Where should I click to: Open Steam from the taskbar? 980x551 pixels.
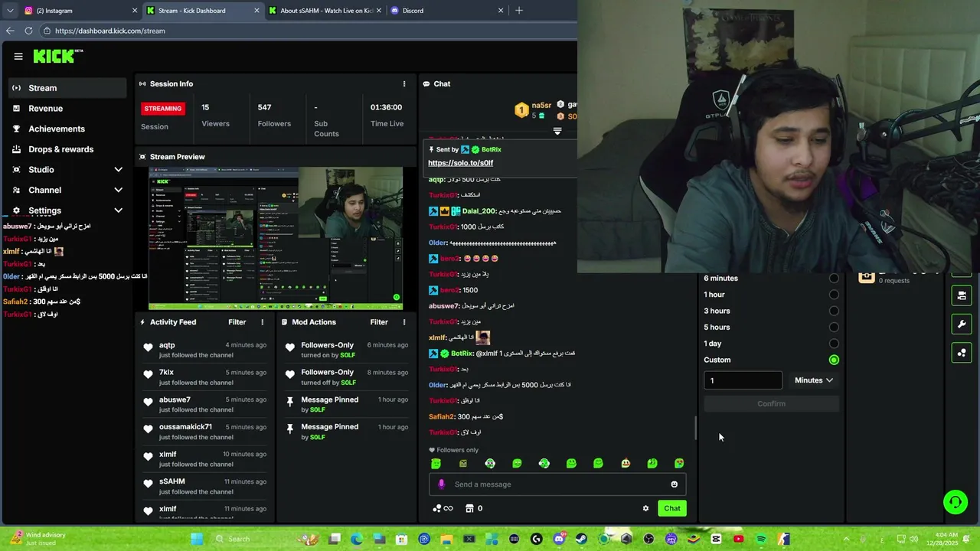pyautogui.click(x=581, y=539)
